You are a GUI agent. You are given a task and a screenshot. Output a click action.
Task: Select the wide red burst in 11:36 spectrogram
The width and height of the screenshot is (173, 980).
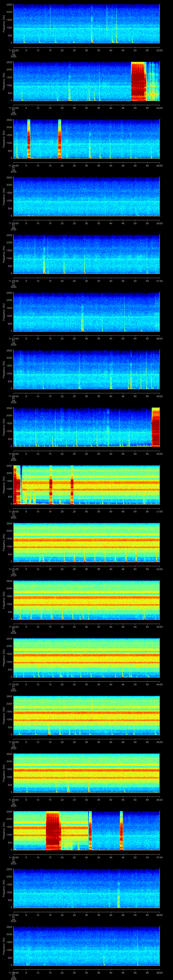(53, 831)
